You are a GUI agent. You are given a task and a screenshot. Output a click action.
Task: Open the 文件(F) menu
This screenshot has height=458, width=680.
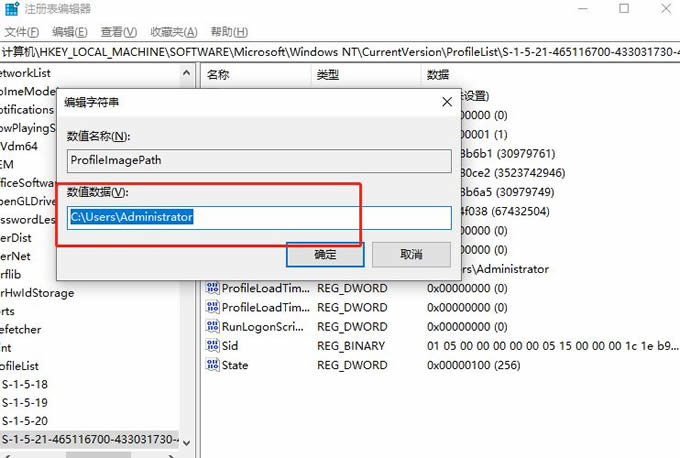pos(21,32)
